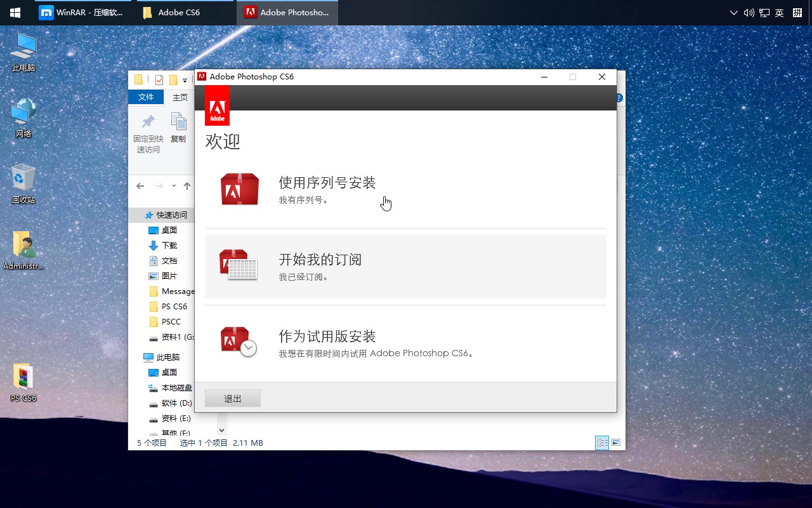Screen dimensions: 812x508
Task: Select 下载 in Explorer sidebar
Action: 163,246
